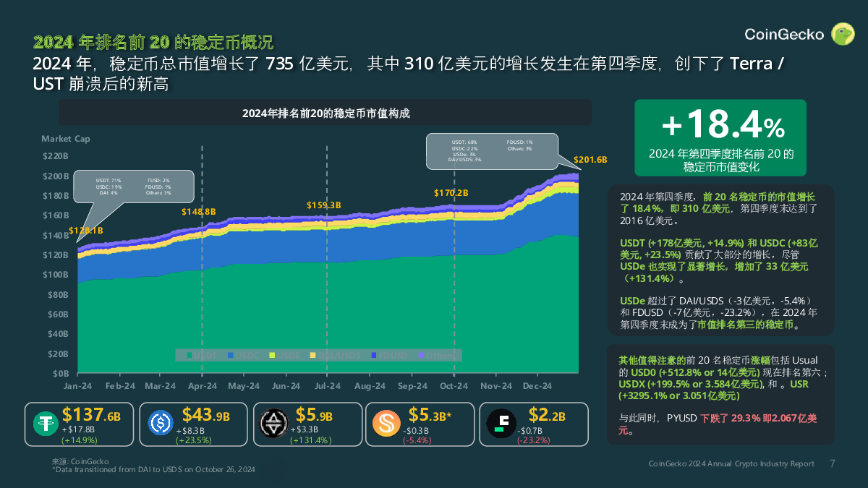Click the chart title bar
This screenshot has width=868, height=488.
tap(325, 113)
